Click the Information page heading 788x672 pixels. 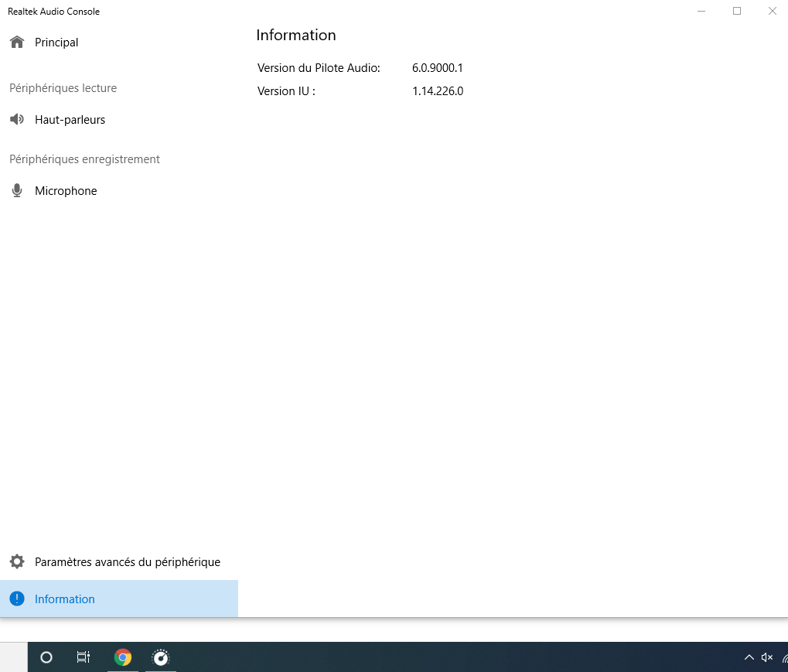tap(296, 35)
